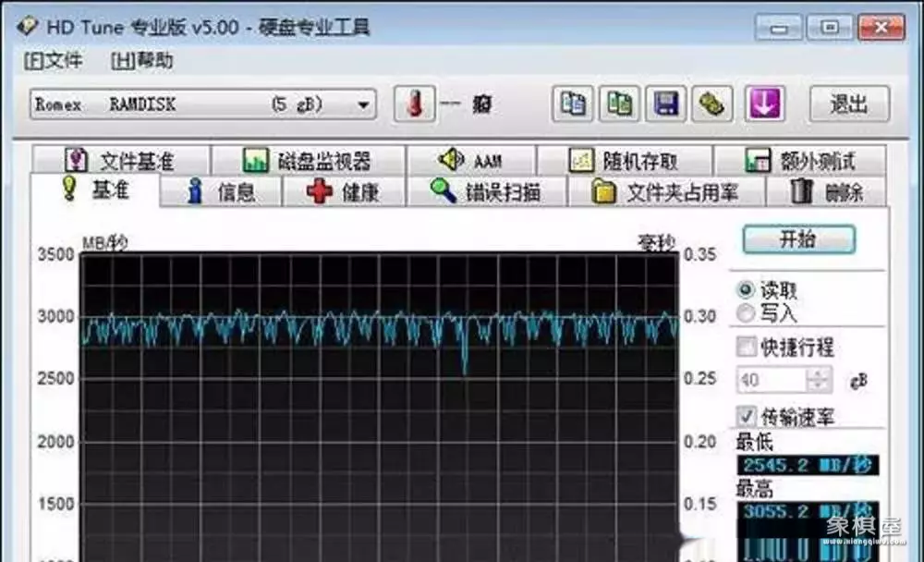
Task: Click the copy info to clipboard icon
Action: pos(572,104)
